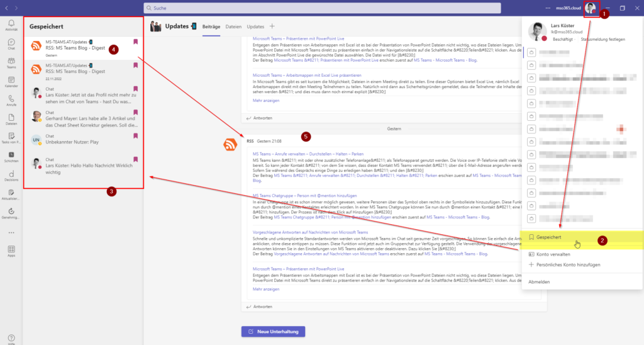Go to Teams in the left rail

[11, 63]
